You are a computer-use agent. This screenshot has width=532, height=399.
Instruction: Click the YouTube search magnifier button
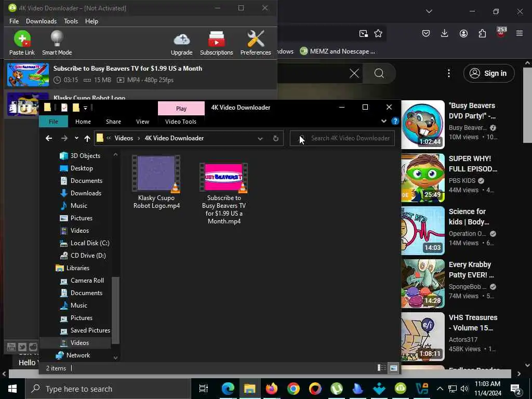pyautogui.click(x=379, y=73)
